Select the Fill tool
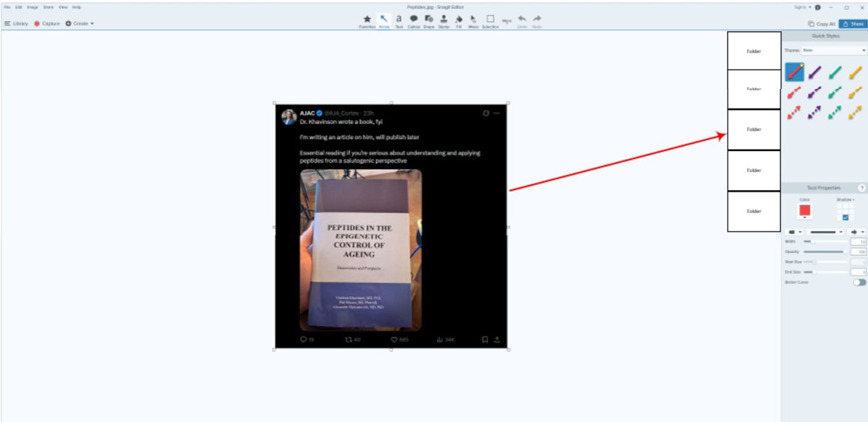The width and height of the screenshot is (868, 422). click(x=459, y=20)
